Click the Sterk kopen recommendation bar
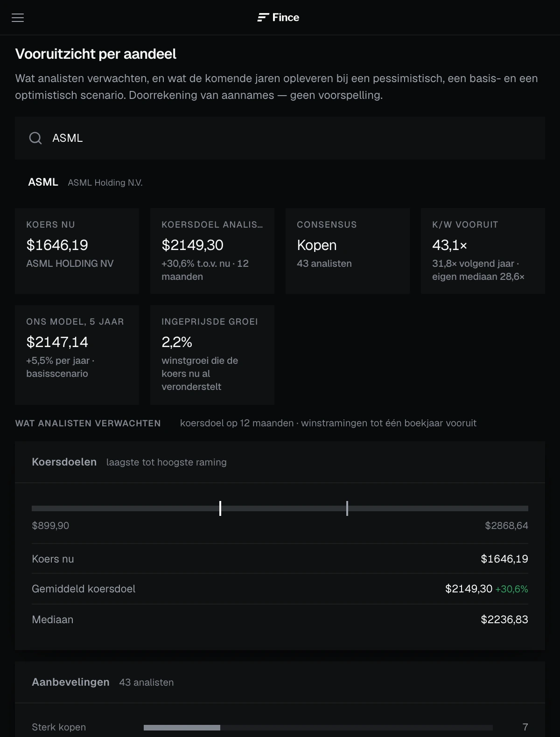 click(x=318, y=728)
